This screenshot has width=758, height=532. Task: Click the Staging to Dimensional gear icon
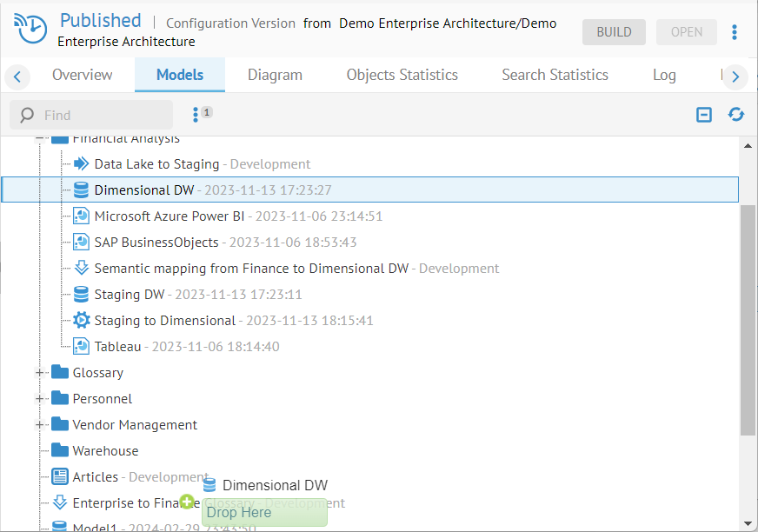tap(81, 320)
